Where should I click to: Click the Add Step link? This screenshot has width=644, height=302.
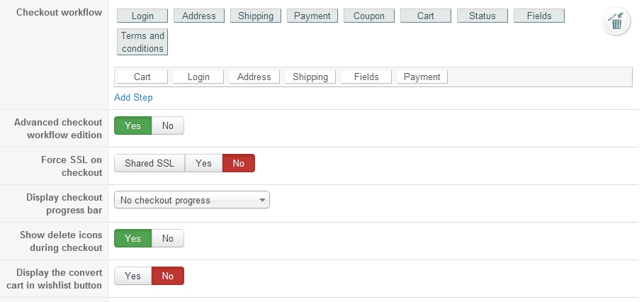coord(133,97)
